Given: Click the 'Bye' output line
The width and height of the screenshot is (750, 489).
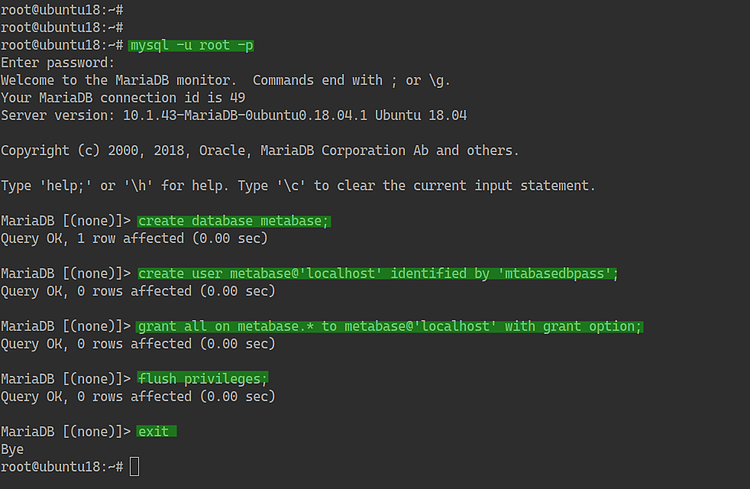Looking at the screenshot, I should pyautogui.click(x=12, y=449).
